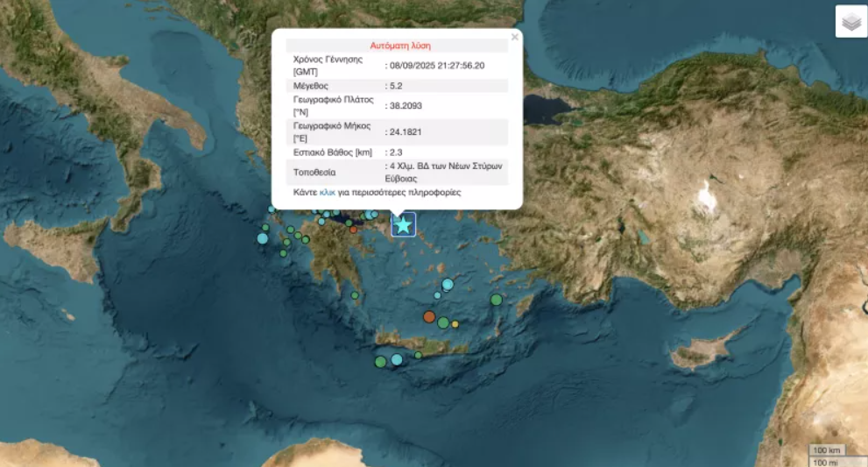This screenshot has height=467, width=868.
Task: Click the 100 km map scale bar
Action: [x=829, y=451]
